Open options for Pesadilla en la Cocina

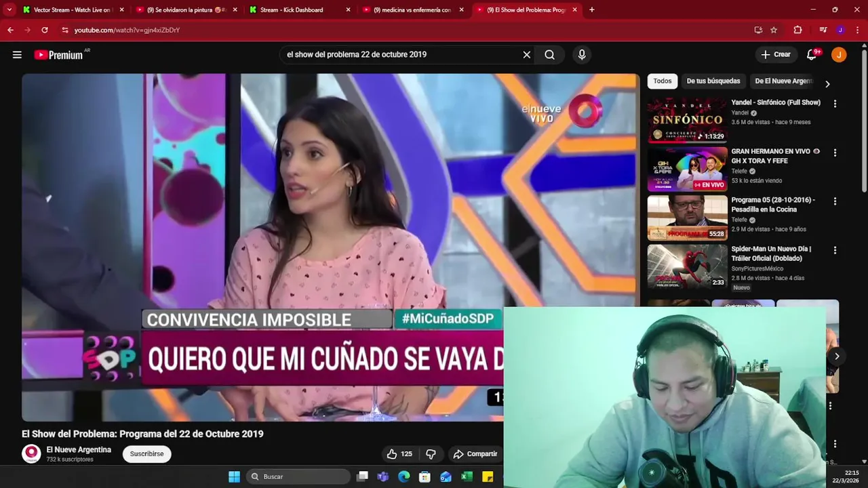click(x=835, y=201)
